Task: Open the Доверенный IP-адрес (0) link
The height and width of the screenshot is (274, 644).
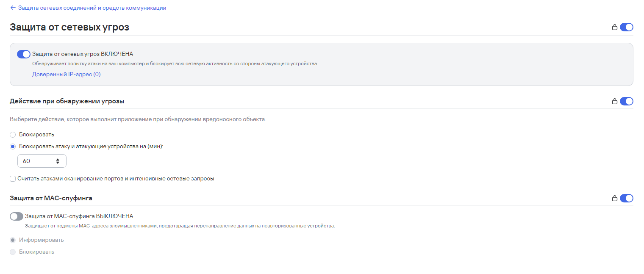Action: (67, 74)
